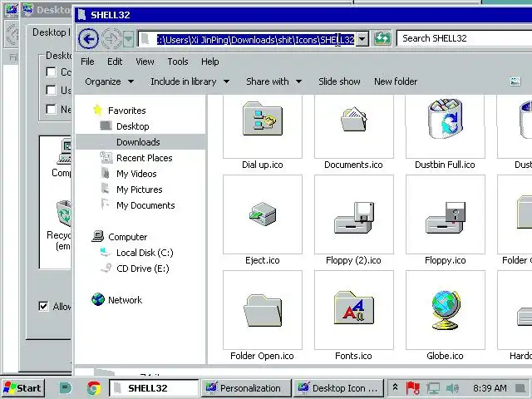This screenshot has width=532, height=399.
Task: Open My Videos in sidebar
Action: pos(136,174)
